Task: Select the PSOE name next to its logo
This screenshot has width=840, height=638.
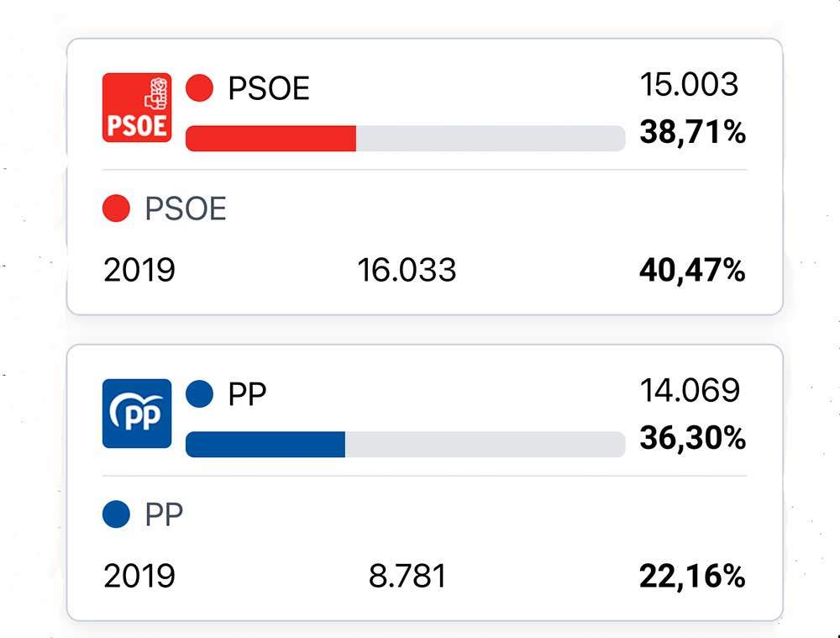Action: tap(269, 88)
